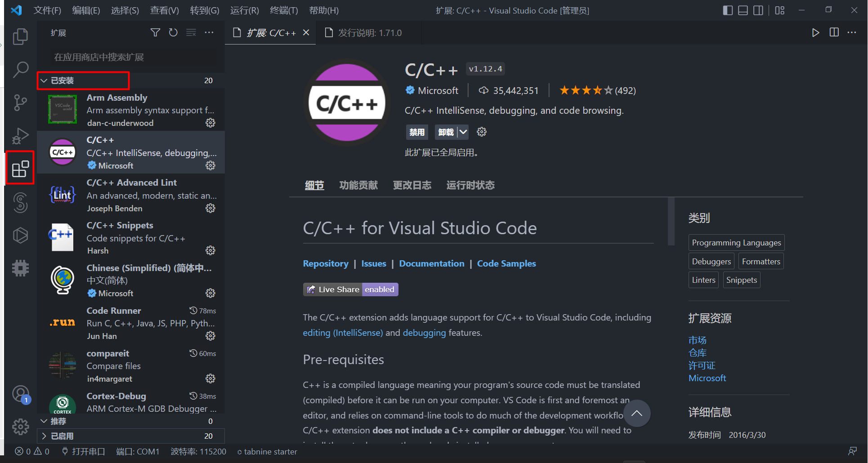Open the 查看(V) menu
This screenshot has height=463, width=868.
164,10
